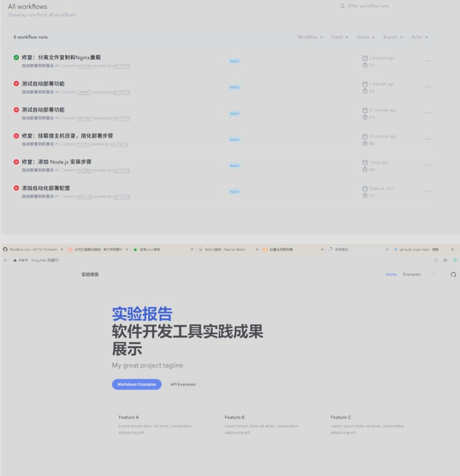Image resolution: width=460 pixels, height=476 pixels.
Task: Open three-dot menu for the 修复:分离文件复制和Nginx重载 run
Action: click(428, 61)
